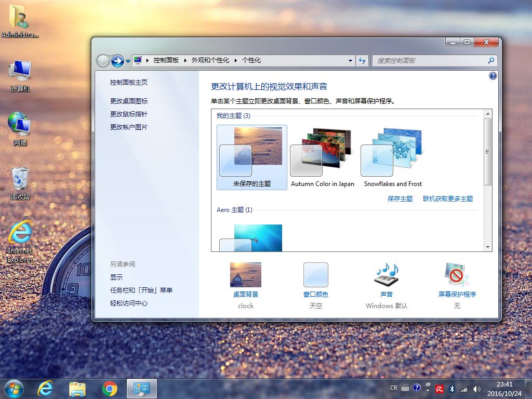
Task: Expand the address bar history dropdown
Action: click(x=350, y=61)
